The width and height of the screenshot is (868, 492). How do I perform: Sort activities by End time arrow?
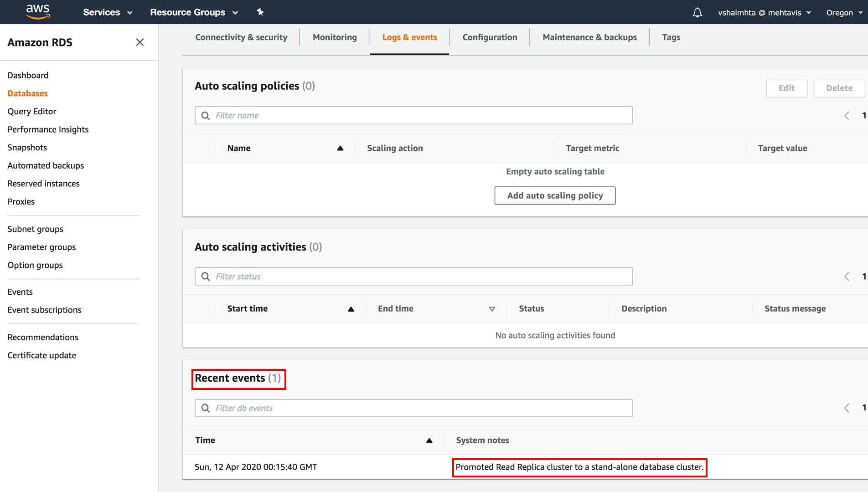[492, 309]
